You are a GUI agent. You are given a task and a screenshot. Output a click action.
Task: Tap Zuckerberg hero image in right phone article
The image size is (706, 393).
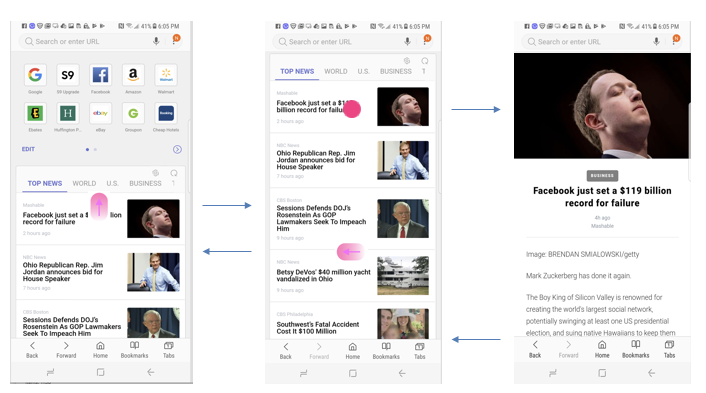click(x=602, y=106)
